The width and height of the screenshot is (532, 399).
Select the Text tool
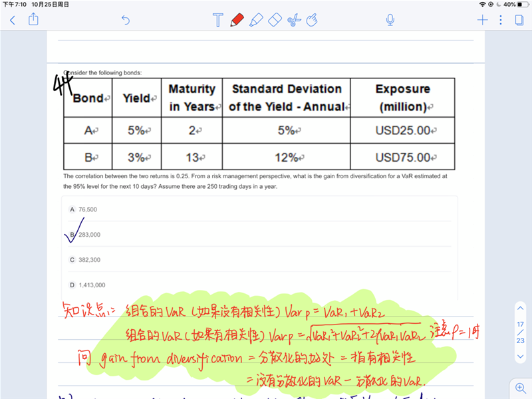pyautogui.click(x=218, y=20)
